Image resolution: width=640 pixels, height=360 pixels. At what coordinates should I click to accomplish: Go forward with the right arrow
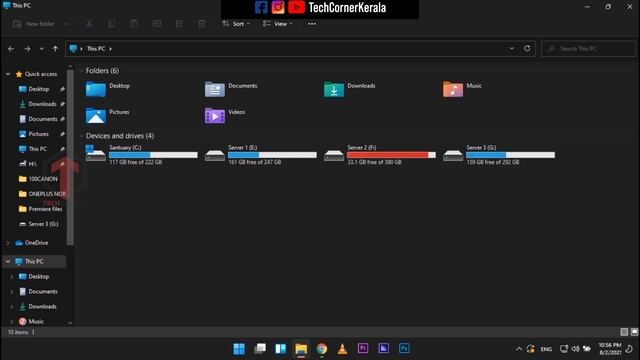pyautogui.click(x=27, y=49)
